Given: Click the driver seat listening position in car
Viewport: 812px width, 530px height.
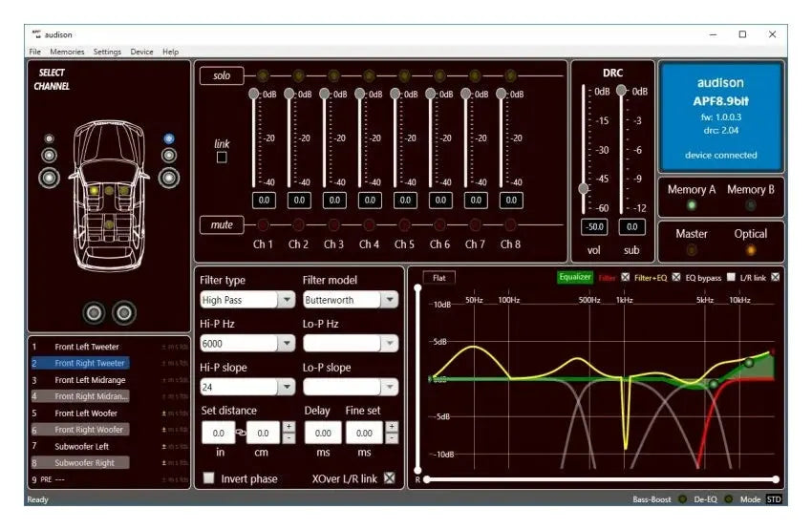Looking at the screenshot, I should pyautogui.click(x=96, y=190).
